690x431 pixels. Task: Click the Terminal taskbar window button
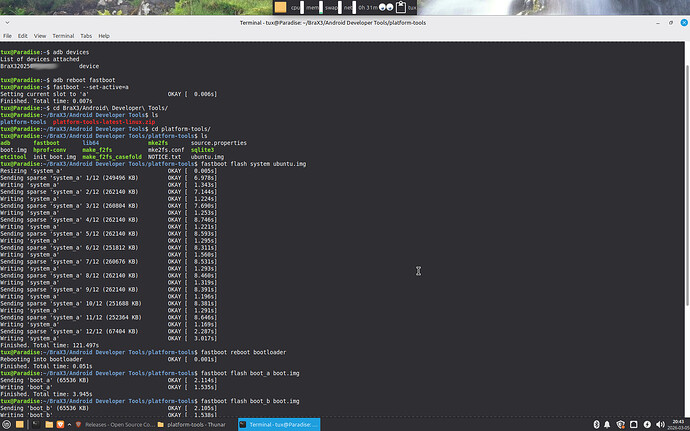click(277, 424)
